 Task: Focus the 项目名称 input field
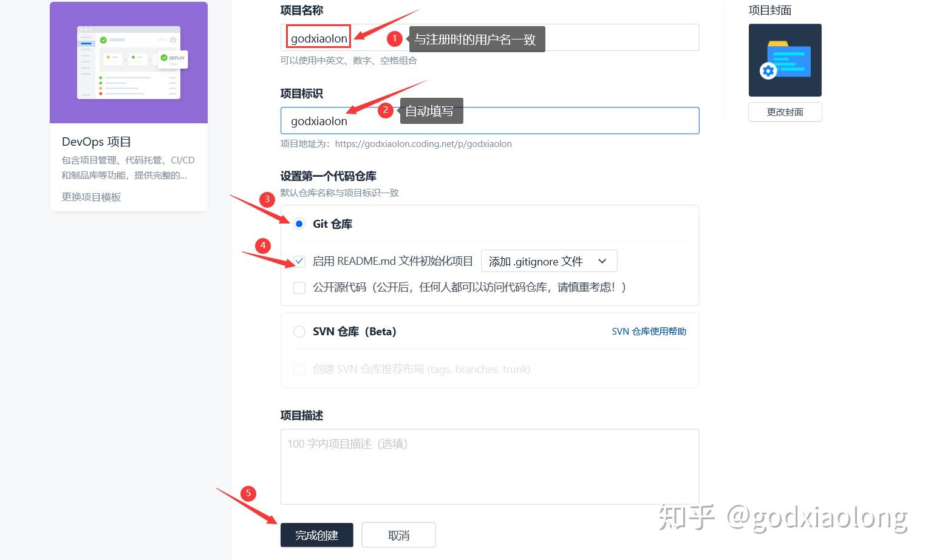pyautogui.click(x=489, y=38)
